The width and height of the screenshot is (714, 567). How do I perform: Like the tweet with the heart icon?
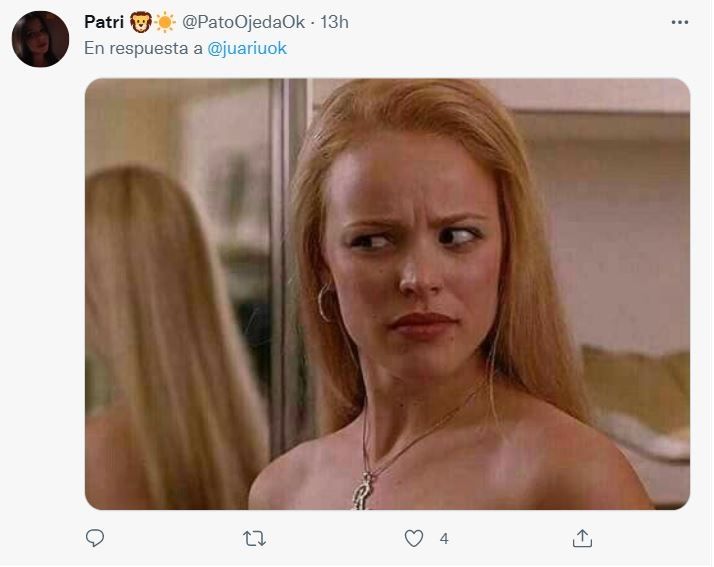pos(414,539)
